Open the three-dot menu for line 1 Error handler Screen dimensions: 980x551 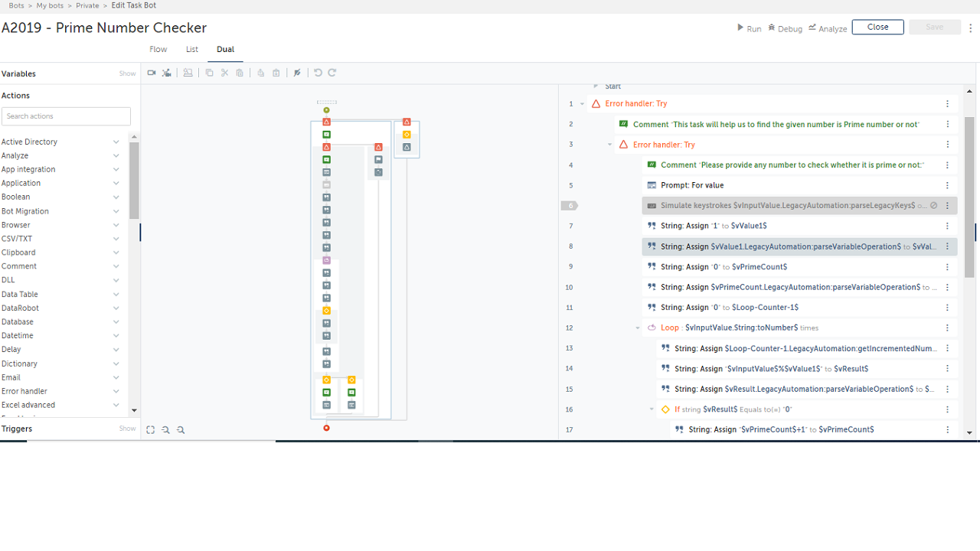click(x=947, y=104)
